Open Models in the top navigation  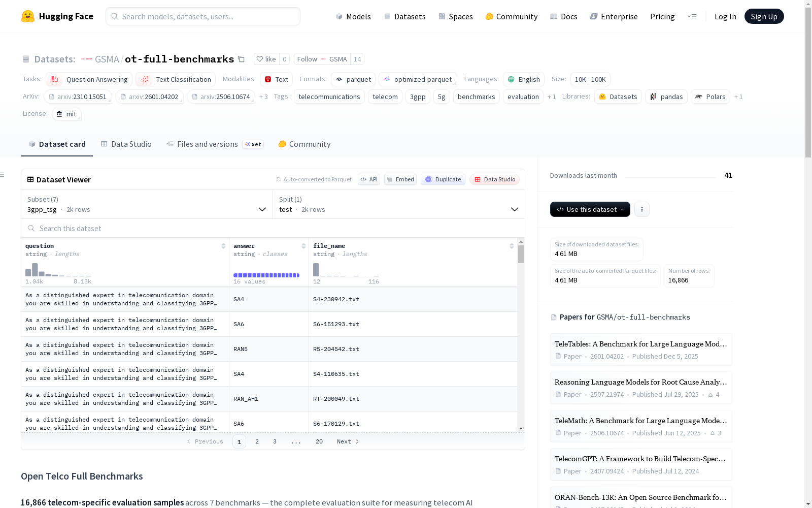(353, 16)
